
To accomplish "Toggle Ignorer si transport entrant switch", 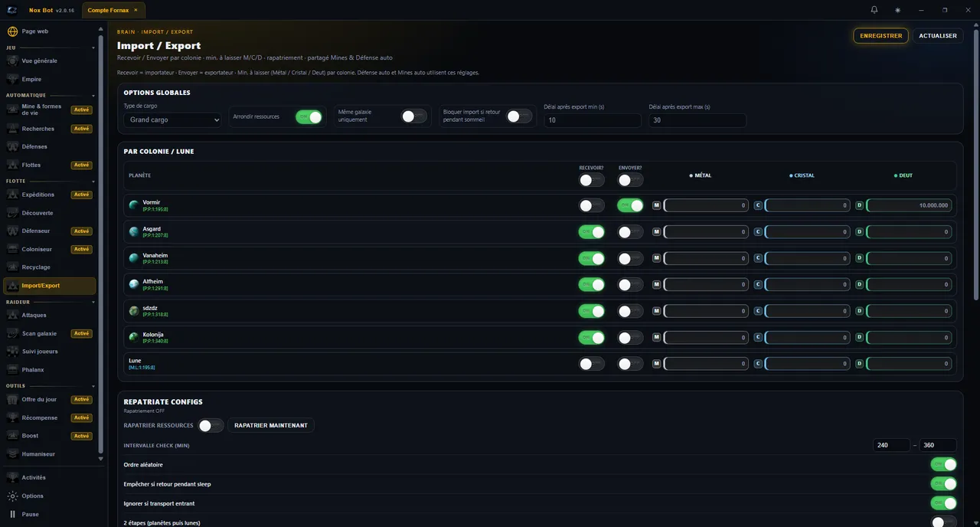I will [943, 503].
